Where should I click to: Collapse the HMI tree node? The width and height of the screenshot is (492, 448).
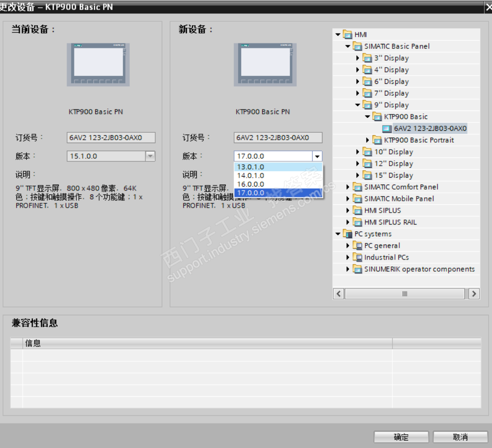point(338,35)
